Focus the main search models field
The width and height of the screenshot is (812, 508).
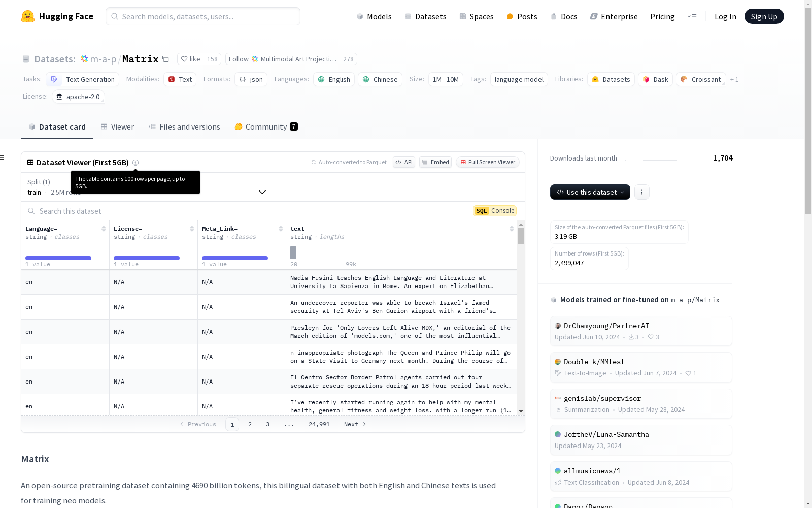203,16
